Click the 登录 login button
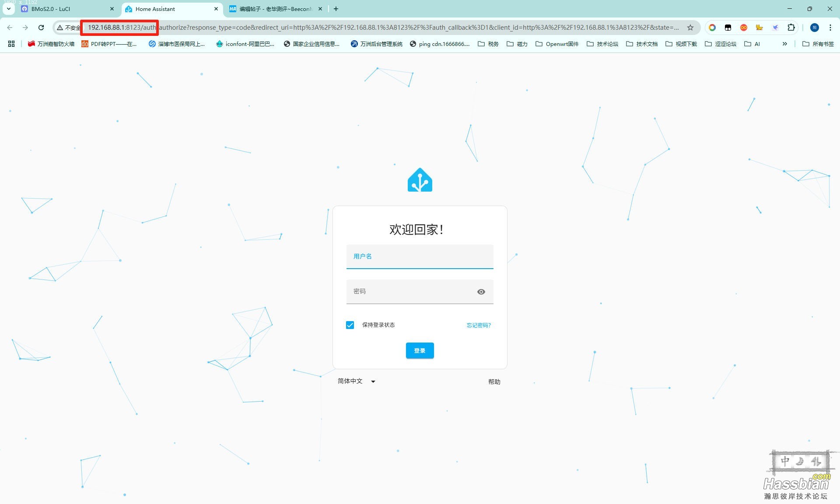The image size is (840, 504). pos(420,350)
